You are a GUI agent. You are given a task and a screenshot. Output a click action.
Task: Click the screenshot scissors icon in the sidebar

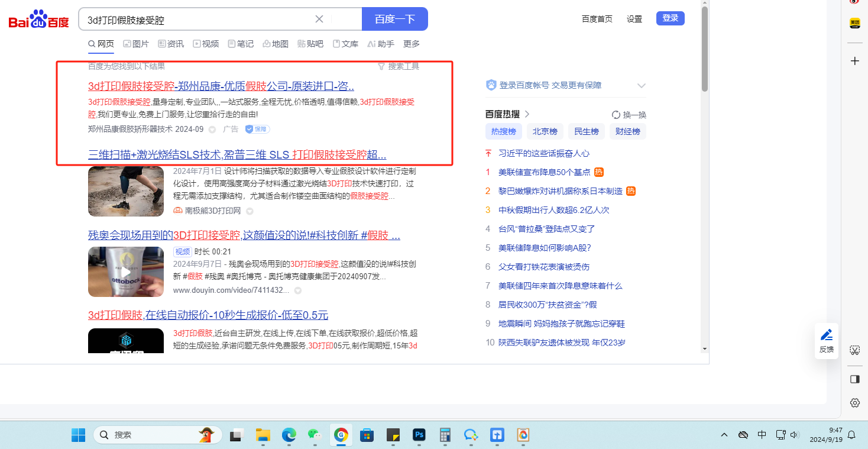click(854, 350)
